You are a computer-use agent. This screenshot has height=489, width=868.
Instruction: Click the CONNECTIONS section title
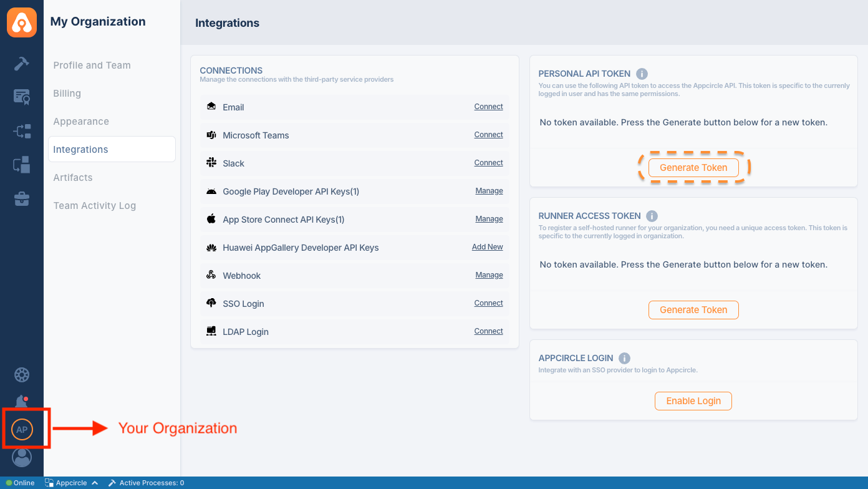(231, 70)
